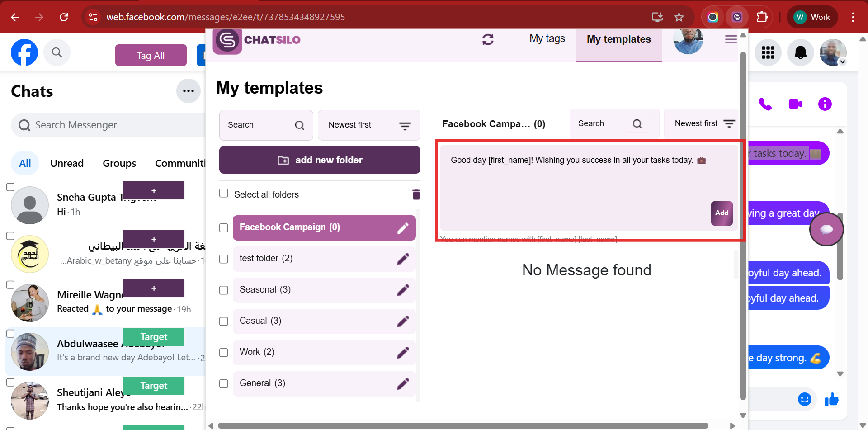Click Chatsilo panel vertical scrollbar
The image size is (868, 430).
[x=743, y=225]
